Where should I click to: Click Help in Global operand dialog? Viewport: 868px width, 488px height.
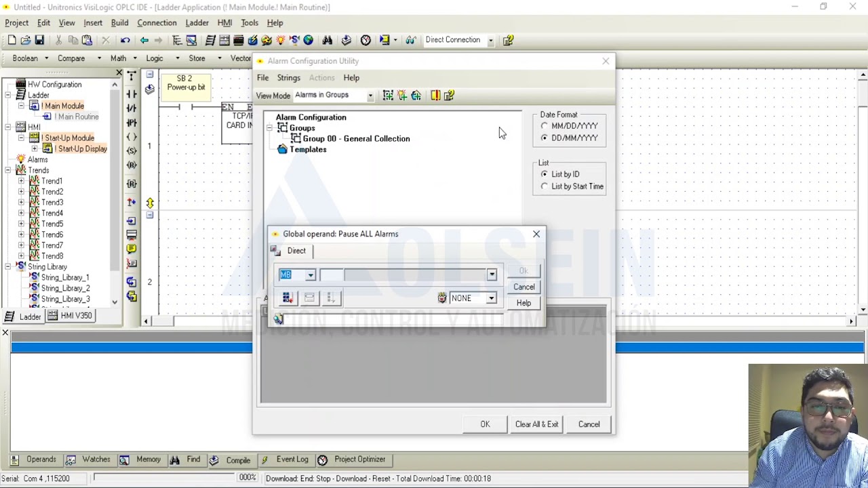pos(524,303)
